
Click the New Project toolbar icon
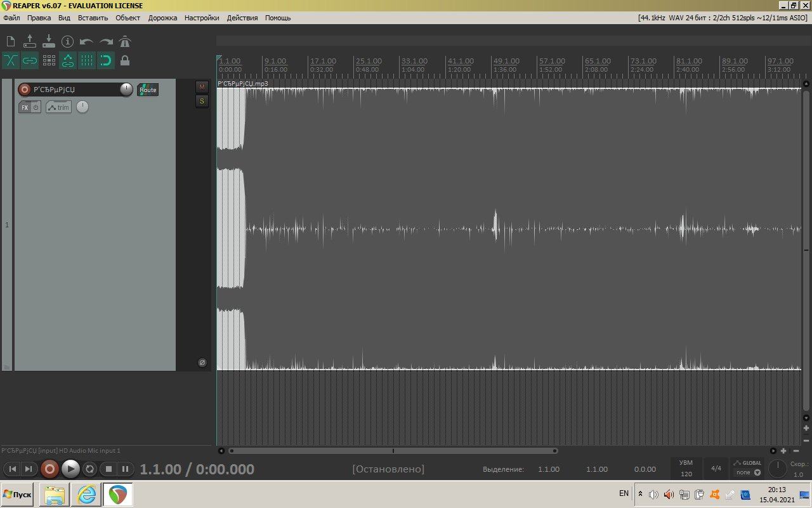point(11,42)
